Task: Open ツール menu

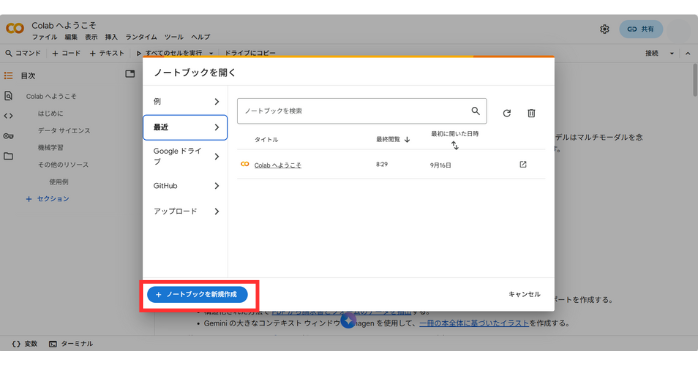Action: (174, 37)
